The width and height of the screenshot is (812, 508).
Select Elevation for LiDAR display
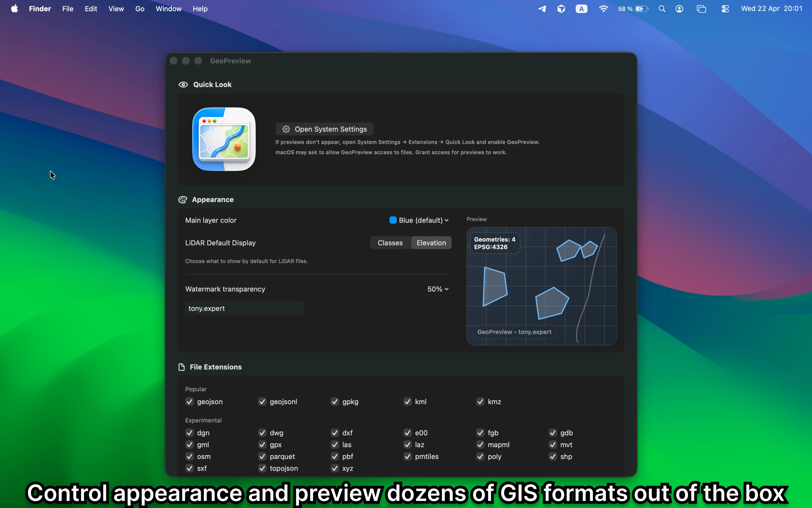point(431,243)
